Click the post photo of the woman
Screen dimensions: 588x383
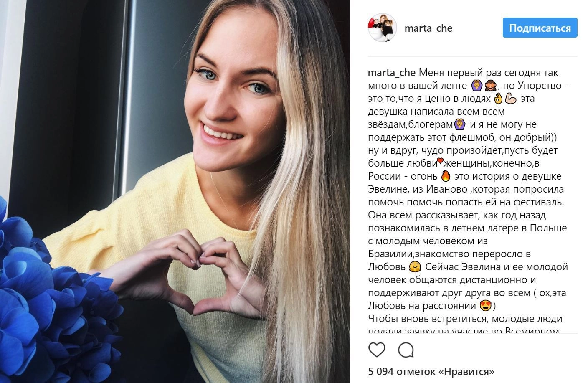(x=175, y=191)
